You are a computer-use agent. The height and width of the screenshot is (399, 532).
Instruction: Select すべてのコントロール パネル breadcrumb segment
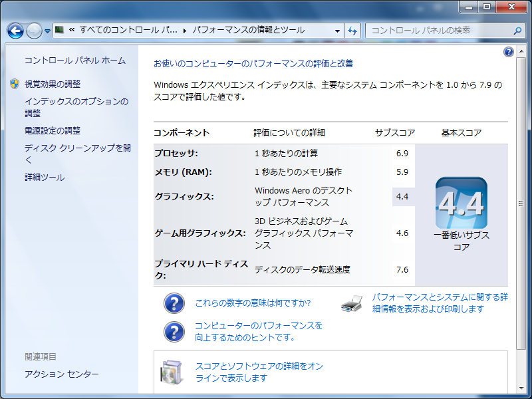pos(128,31)
